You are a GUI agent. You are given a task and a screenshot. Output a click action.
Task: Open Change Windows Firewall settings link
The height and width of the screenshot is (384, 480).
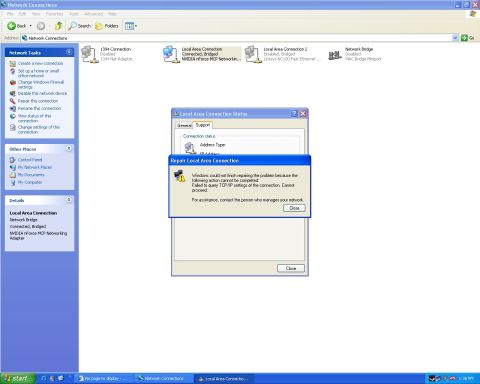click(x=41, y=84)
